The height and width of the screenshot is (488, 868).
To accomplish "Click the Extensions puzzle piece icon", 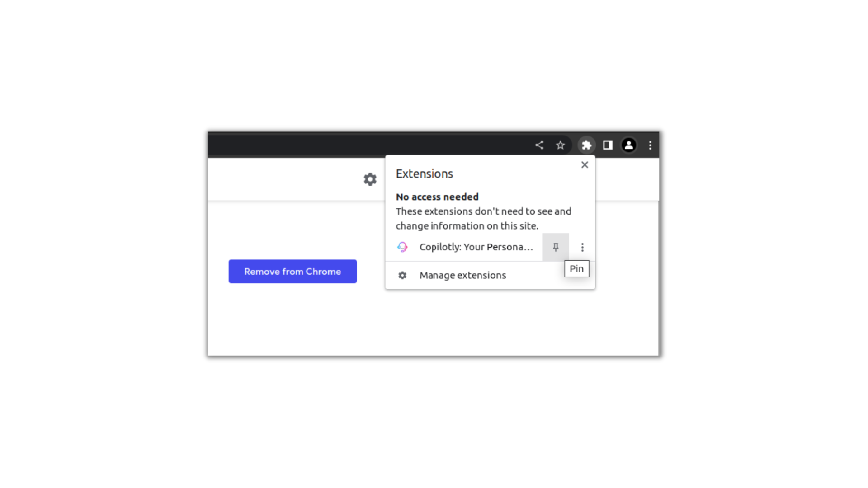I will coord(586,145).
